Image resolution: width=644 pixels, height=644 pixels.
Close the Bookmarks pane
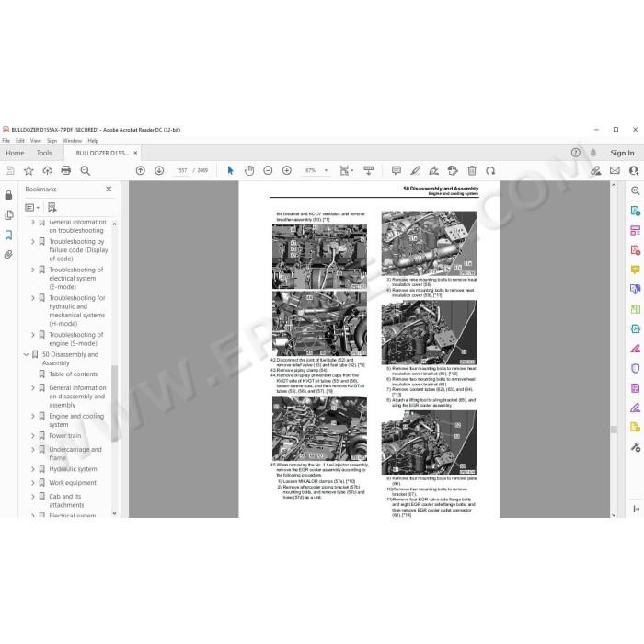pyautogui.click(x=109, y=189)
